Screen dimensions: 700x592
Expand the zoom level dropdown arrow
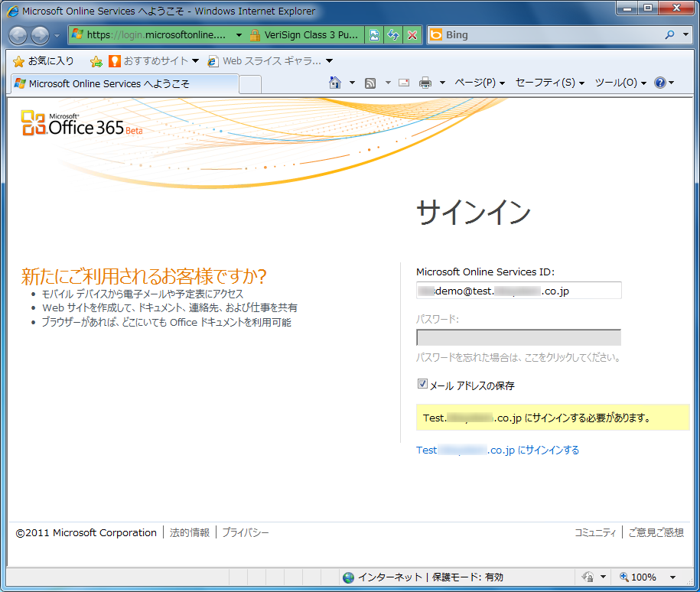pos(672,577)
